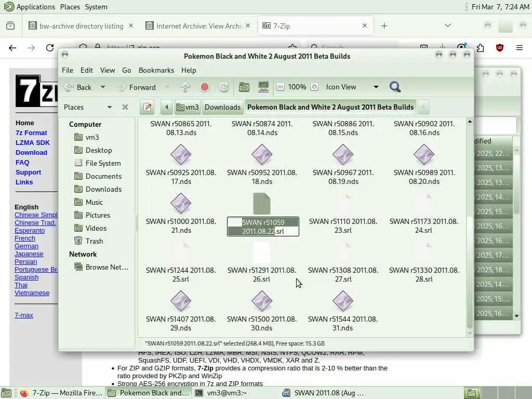Select the Downloads path breadcrumb
Screen dimensions: 532x399
pos(222,107)
